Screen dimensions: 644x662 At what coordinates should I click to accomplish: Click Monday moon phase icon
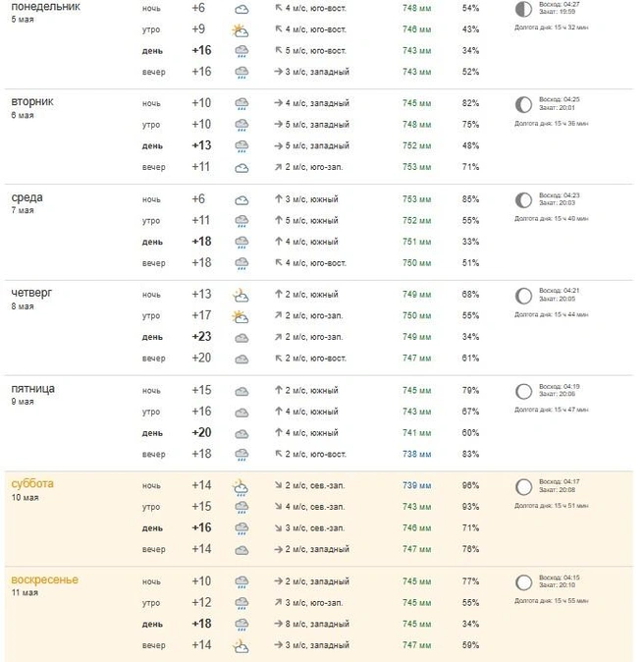pos(523,9)
